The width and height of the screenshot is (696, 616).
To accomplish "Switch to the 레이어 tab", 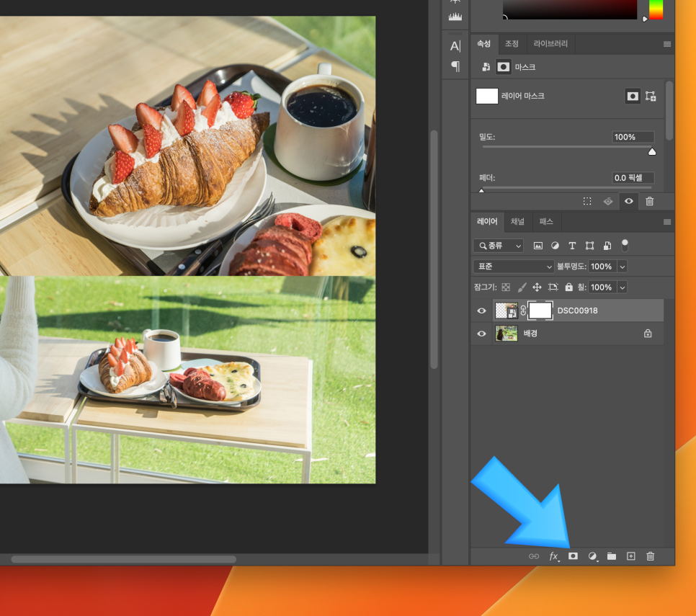I will click(487, 221).
